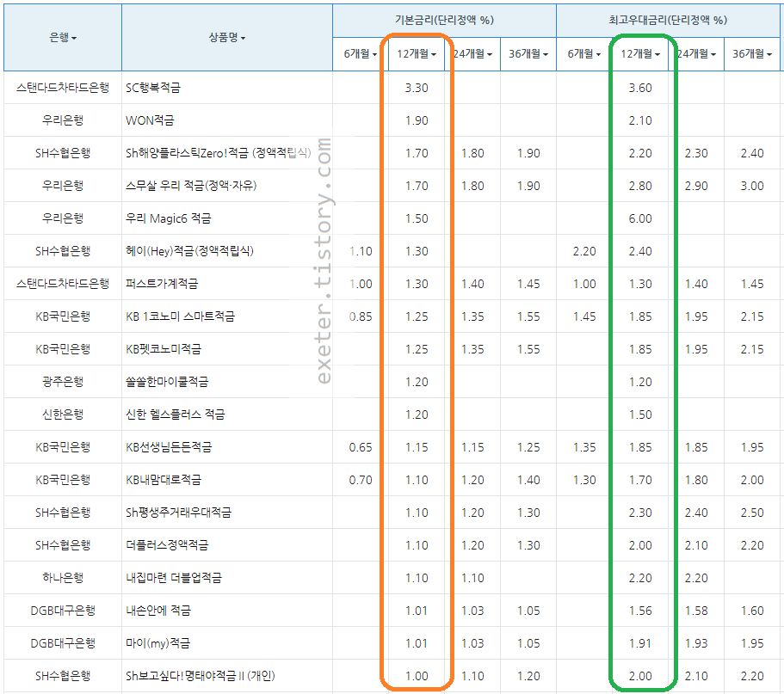Click 3.60 preferential rate for SC행복적금

640,88
